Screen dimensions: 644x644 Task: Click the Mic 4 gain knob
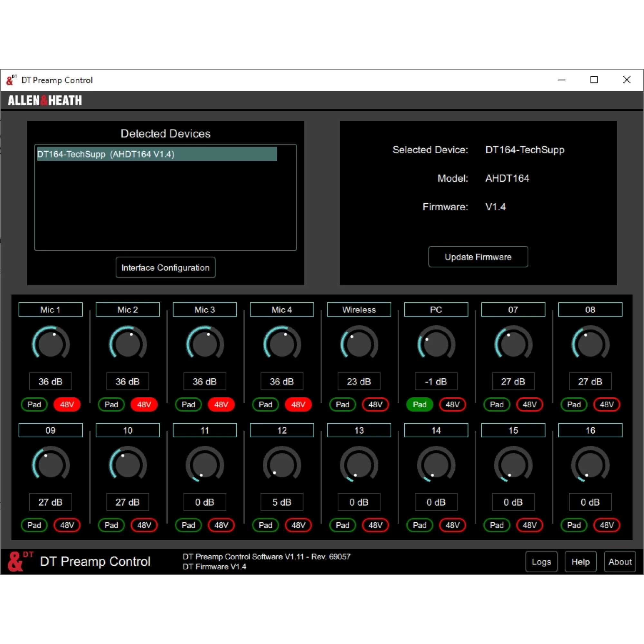coord(282,344)
